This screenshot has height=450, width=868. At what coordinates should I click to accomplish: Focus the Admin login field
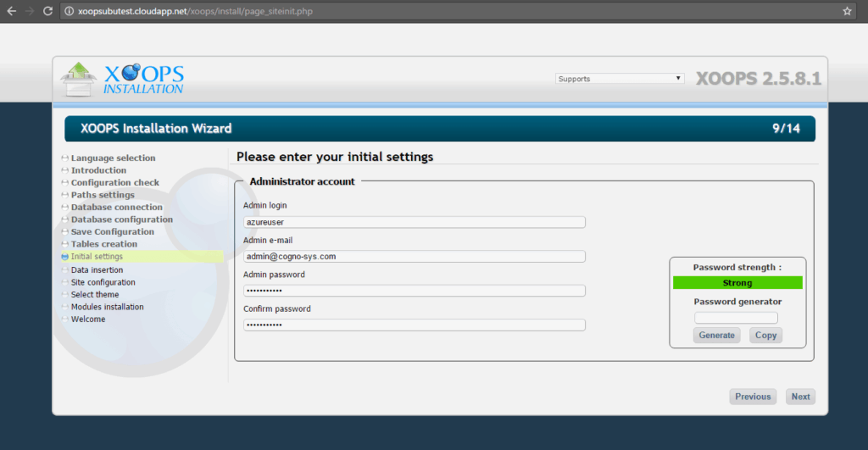tap(414, 222)
